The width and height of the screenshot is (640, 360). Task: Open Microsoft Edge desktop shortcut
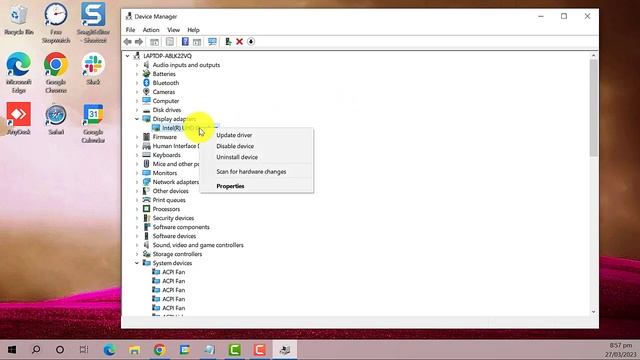click(18, 73)
